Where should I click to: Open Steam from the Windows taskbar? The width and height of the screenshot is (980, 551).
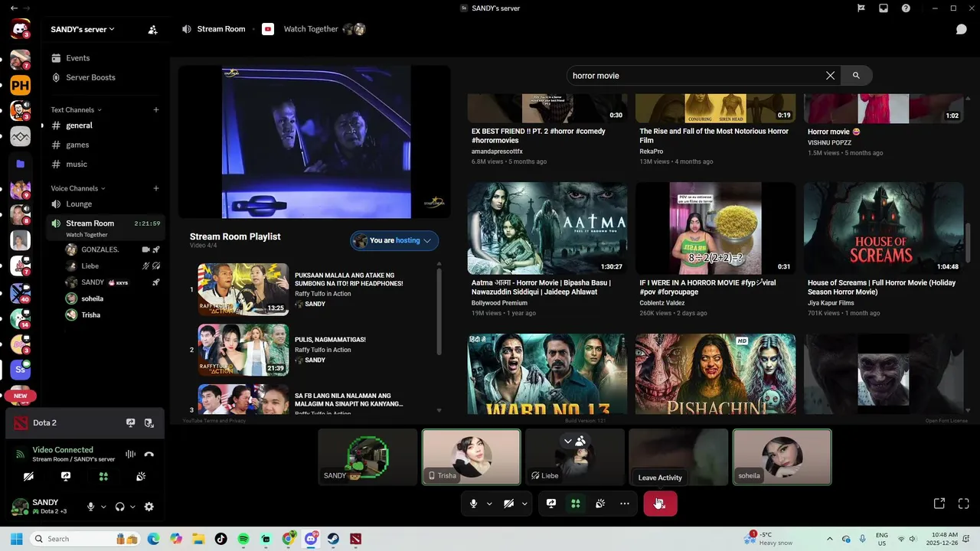(333, 539)
